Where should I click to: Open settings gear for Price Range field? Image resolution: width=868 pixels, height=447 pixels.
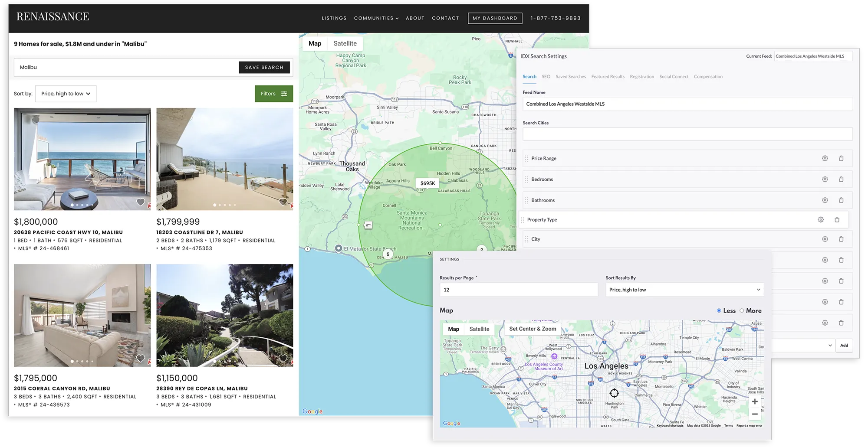coord(825,159)
